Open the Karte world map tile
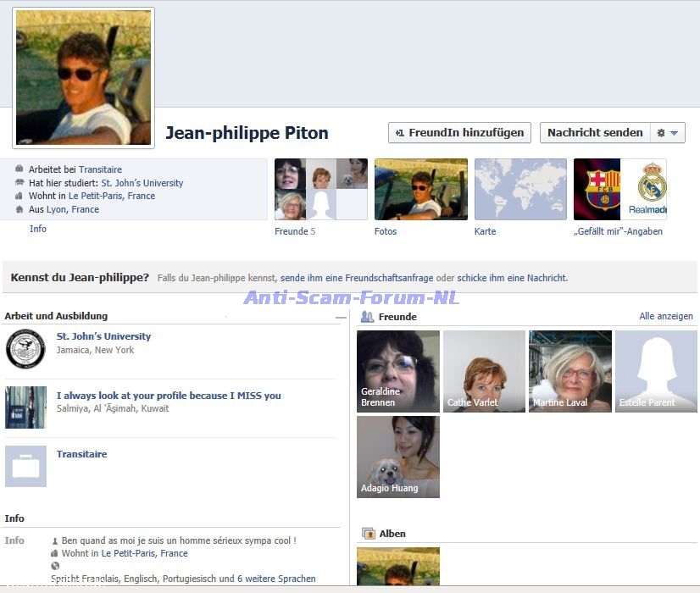This screenshot has width=700, height=593. point(519,189)
